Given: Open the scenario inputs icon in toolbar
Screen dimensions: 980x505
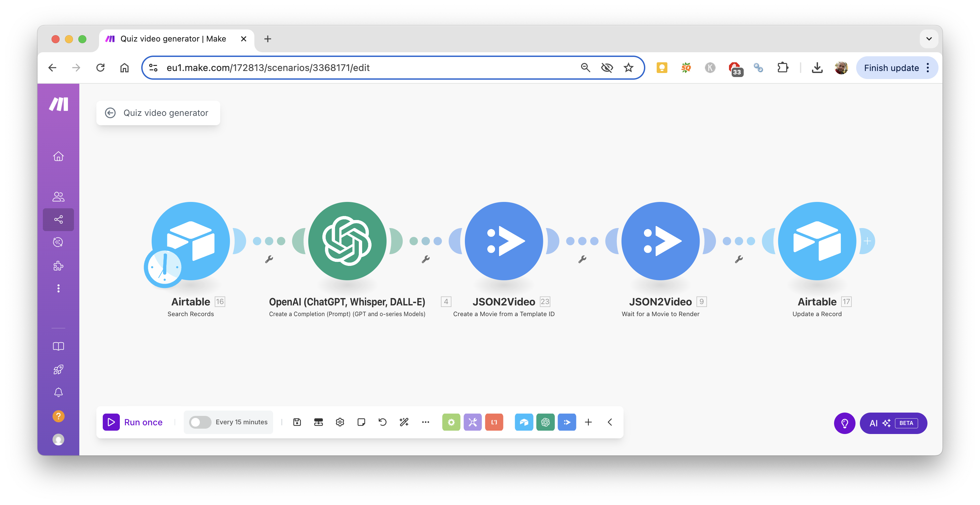Looking at the screenshot, I should (318, 422).
